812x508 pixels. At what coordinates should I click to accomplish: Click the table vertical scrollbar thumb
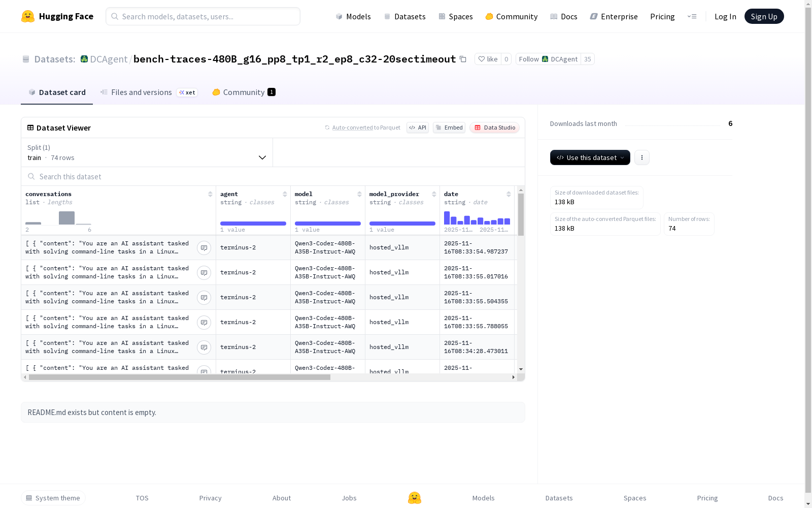(521, 214)
